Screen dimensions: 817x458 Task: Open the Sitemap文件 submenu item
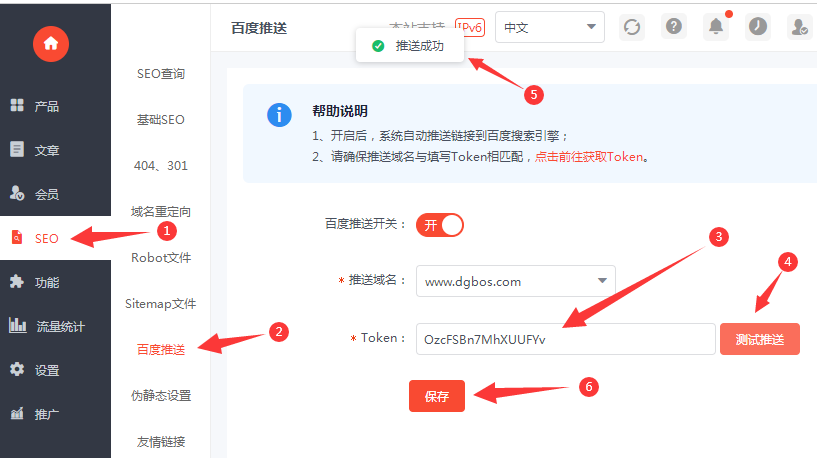(160, 303)
